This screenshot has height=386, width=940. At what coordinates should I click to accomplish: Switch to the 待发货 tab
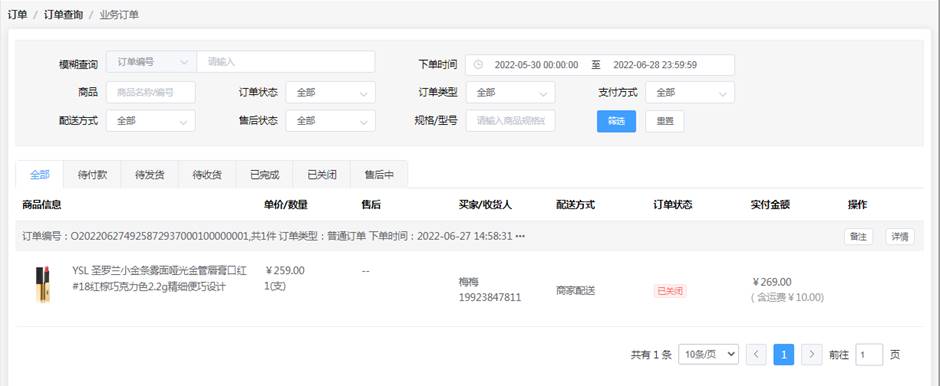tap(150, 175)
